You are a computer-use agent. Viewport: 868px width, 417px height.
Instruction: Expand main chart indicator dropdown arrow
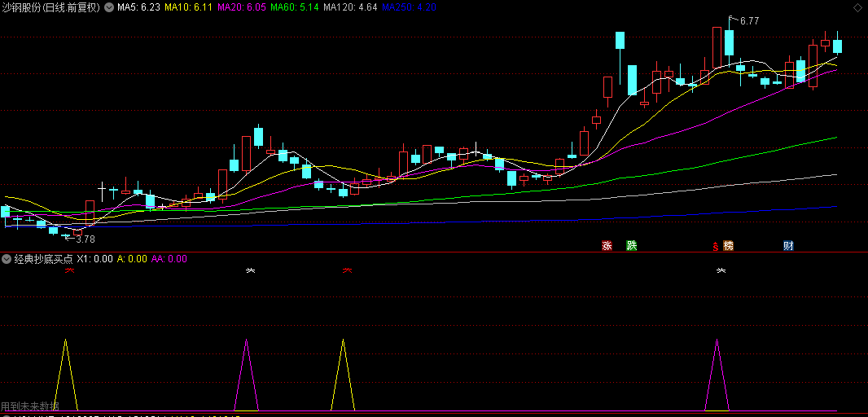tap(109, 8)
